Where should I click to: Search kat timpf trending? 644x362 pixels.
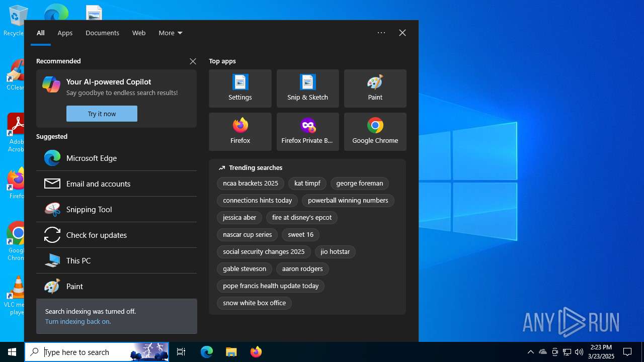point(307,184)
